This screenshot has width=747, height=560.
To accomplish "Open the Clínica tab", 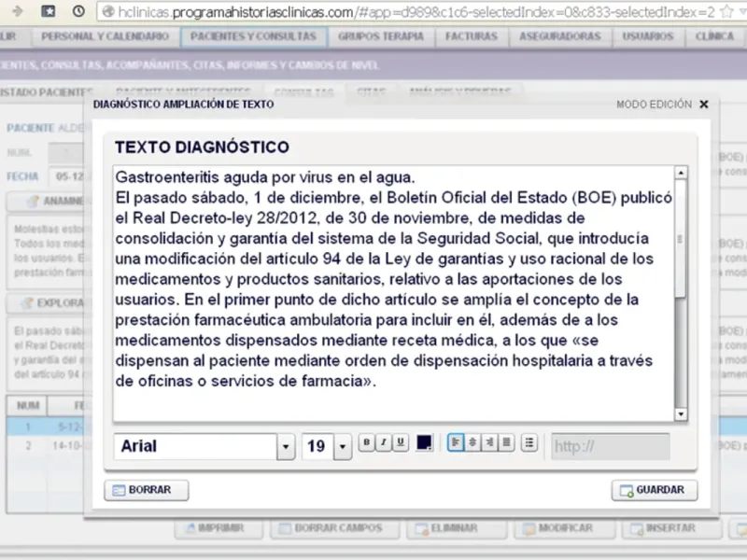I will [x=714, y=36].
